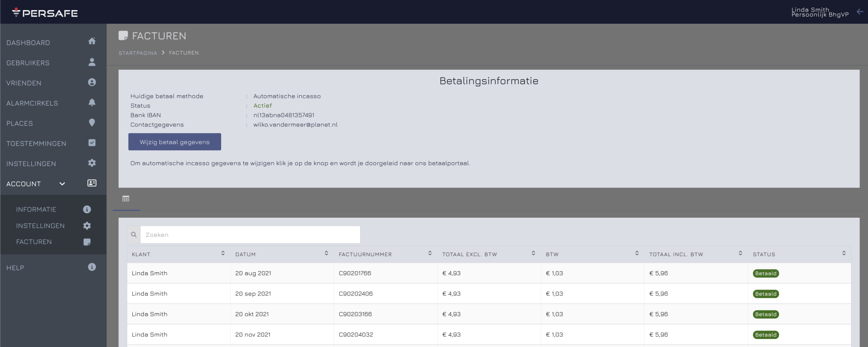
Task: Sort by Factuurnummer column
Action: tap(430, 253)
